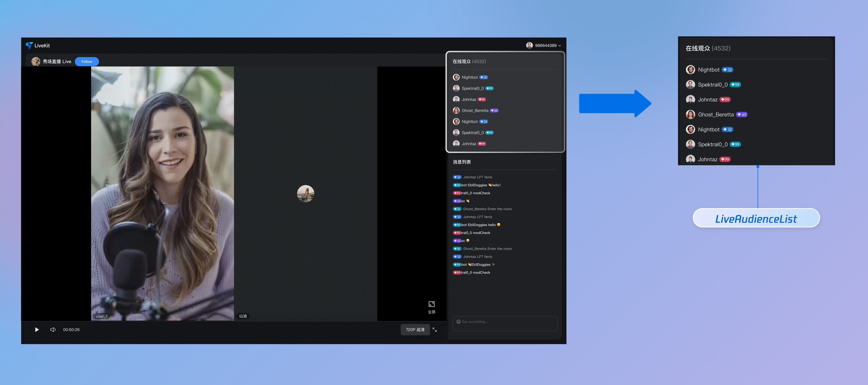Click the 秀场直播 Live host avatar

[36, 62]
